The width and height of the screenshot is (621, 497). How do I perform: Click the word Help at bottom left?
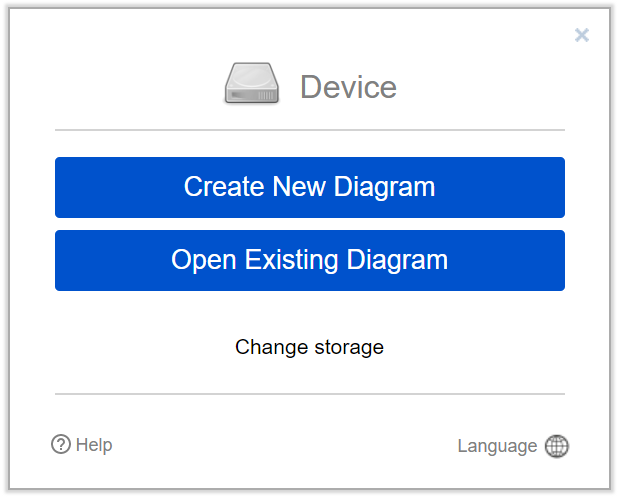[94, 445]
